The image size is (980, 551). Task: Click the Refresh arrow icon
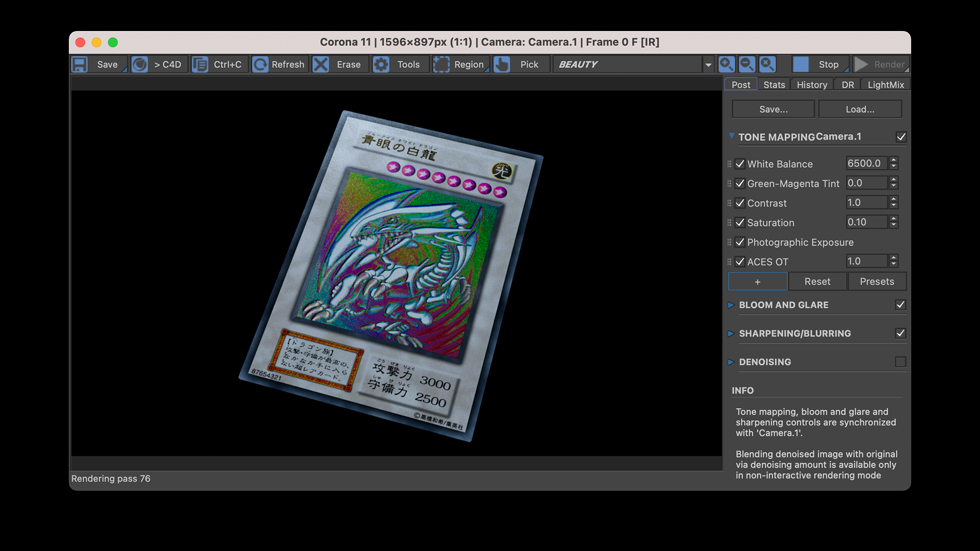coord(260,64)
